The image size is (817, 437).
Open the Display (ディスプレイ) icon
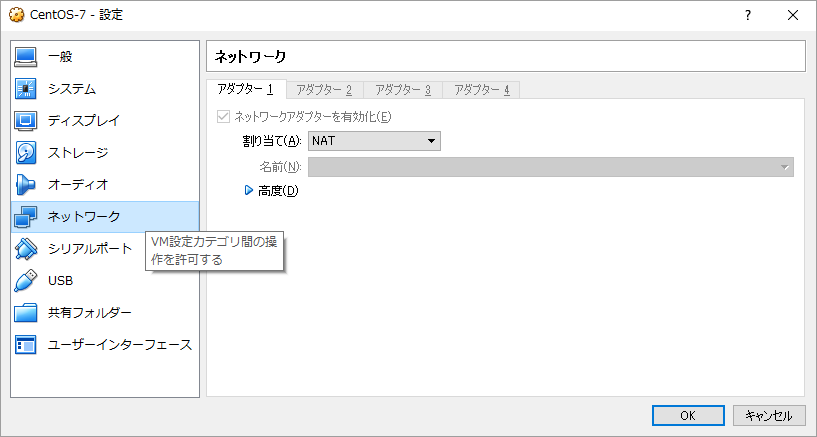26,121
